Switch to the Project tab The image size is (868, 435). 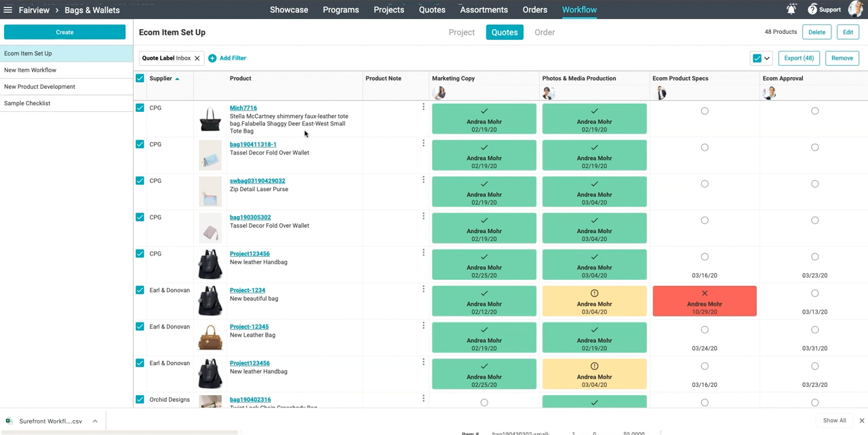pos(461,33)
